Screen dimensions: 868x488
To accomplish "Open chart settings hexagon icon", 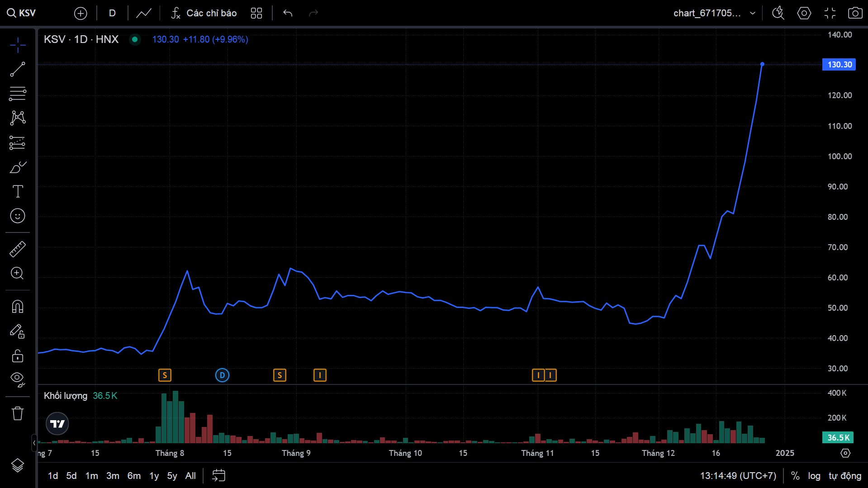I will point(804,13).
